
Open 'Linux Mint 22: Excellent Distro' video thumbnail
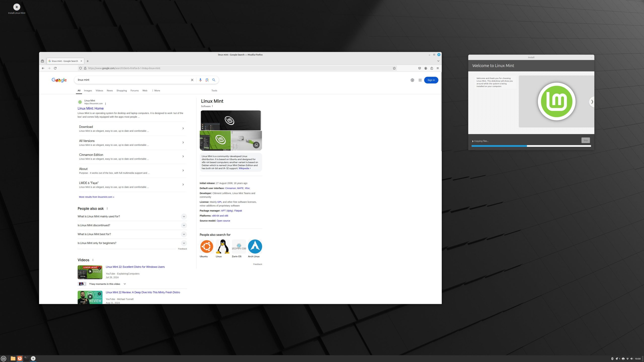[90, 272]
